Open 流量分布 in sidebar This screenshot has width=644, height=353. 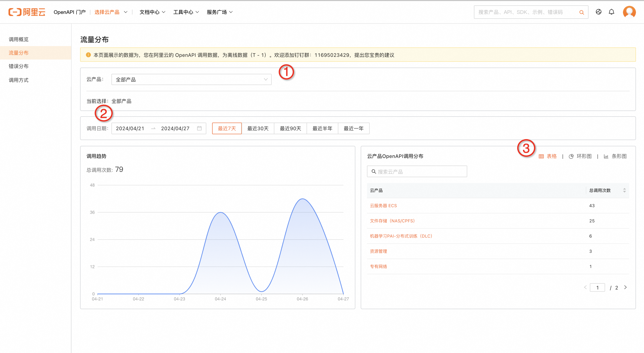pyautogui.click(x=36, y=53)
